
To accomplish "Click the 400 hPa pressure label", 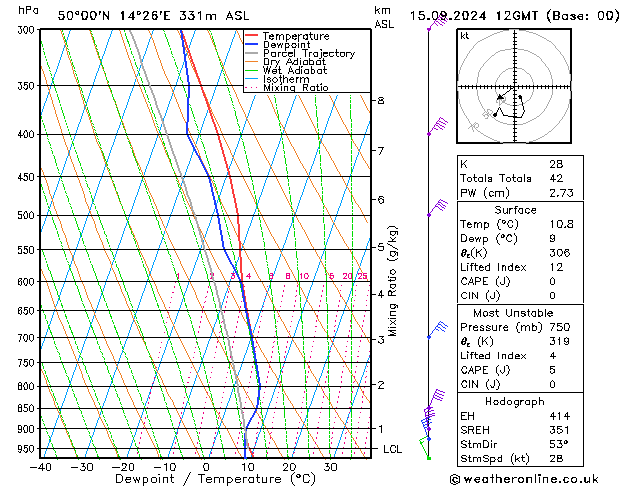I will [x=28, y=135].
